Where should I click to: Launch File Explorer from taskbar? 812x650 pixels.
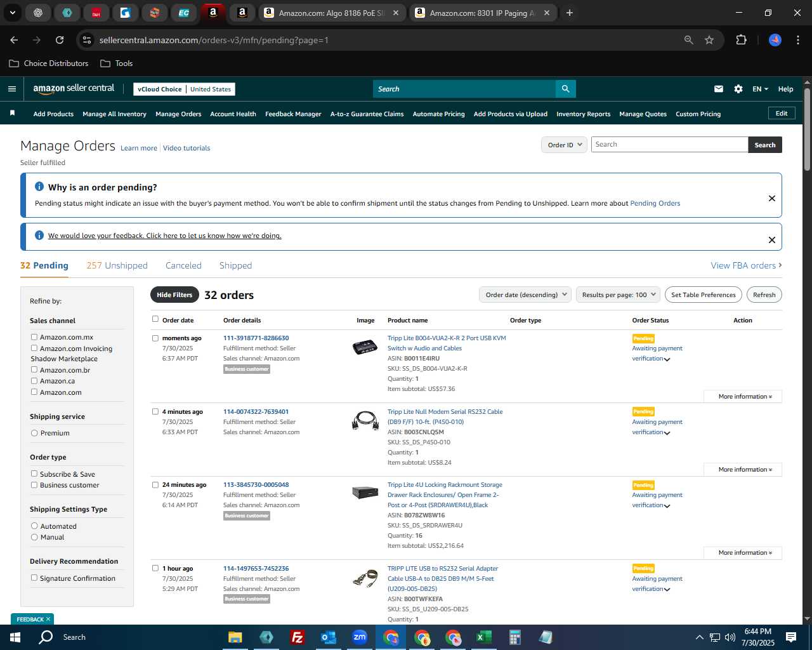click(235, 637)
